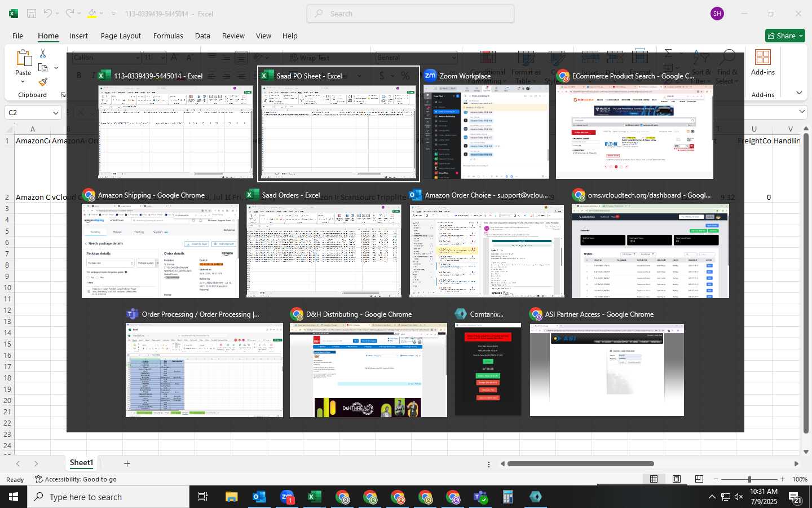Select the Formulas ribbon tab
This screenshot has height=508, width=812.
coord(168,36)
